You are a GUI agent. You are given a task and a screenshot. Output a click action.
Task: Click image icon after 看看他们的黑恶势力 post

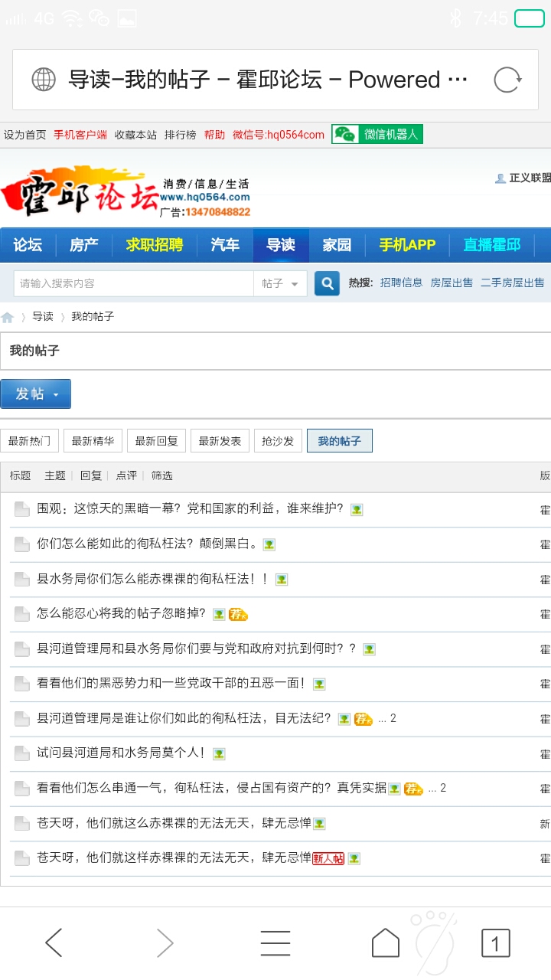319,684
